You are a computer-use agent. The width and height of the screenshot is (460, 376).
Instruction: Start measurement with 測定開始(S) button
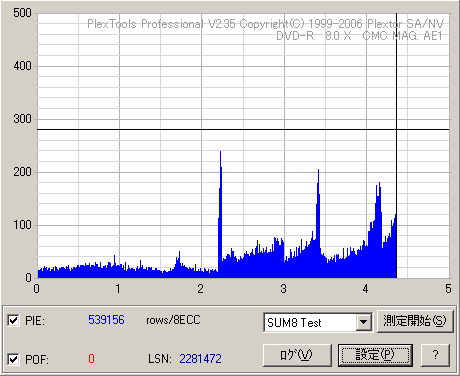pos(415,321)
